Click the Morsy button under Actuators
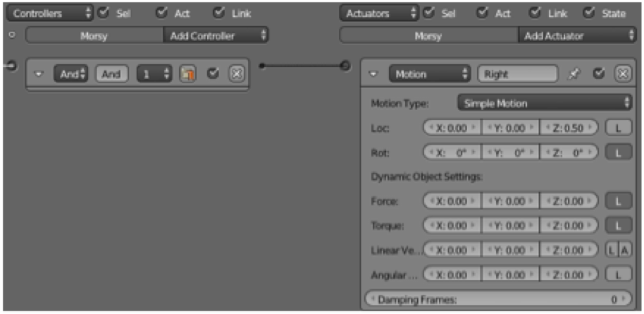644x314 pixels. point(429,36)
